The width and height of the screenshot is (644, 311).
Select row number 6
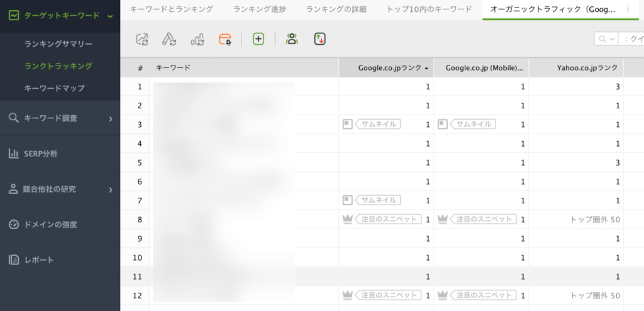click(140, 181)
